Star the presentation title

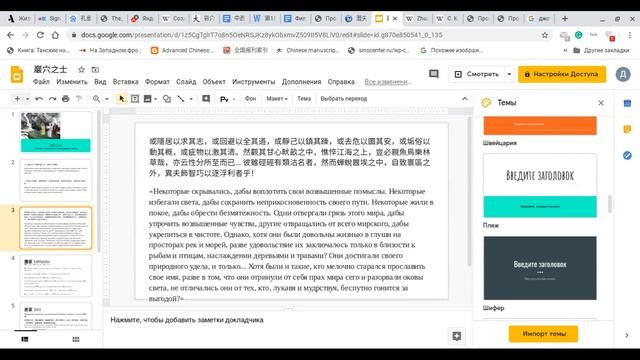coord(81,69)
